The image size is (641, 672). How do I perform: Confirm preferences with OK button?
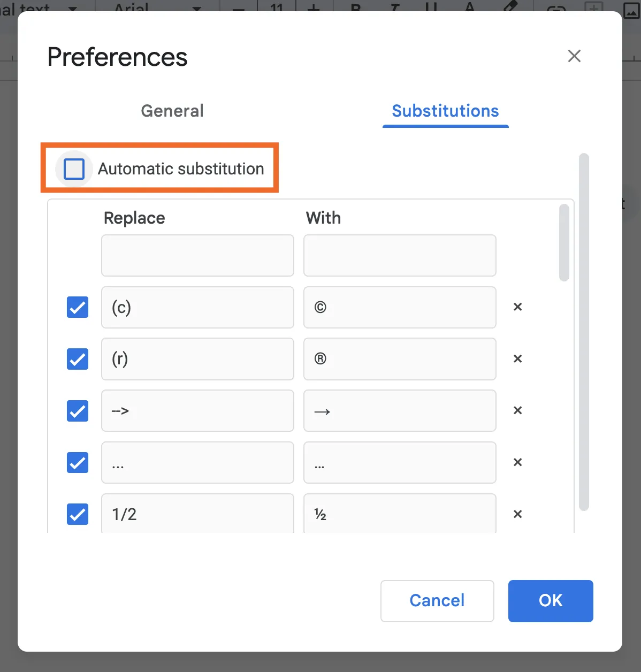[551, 601]
